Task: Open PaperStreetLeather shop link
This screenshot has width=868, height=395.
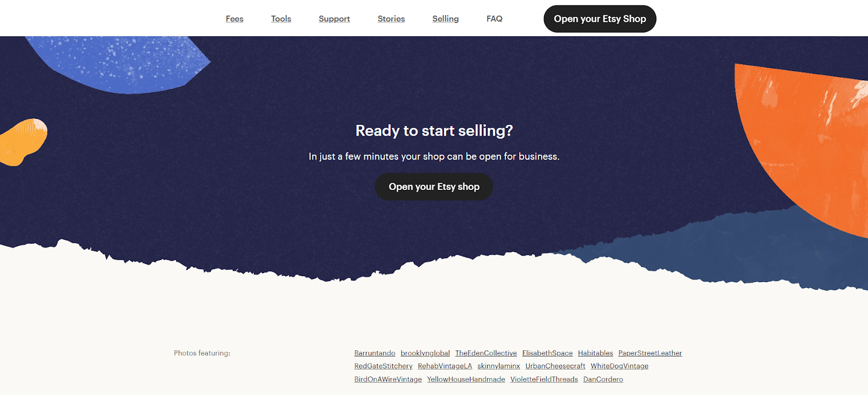Action: 650,353
